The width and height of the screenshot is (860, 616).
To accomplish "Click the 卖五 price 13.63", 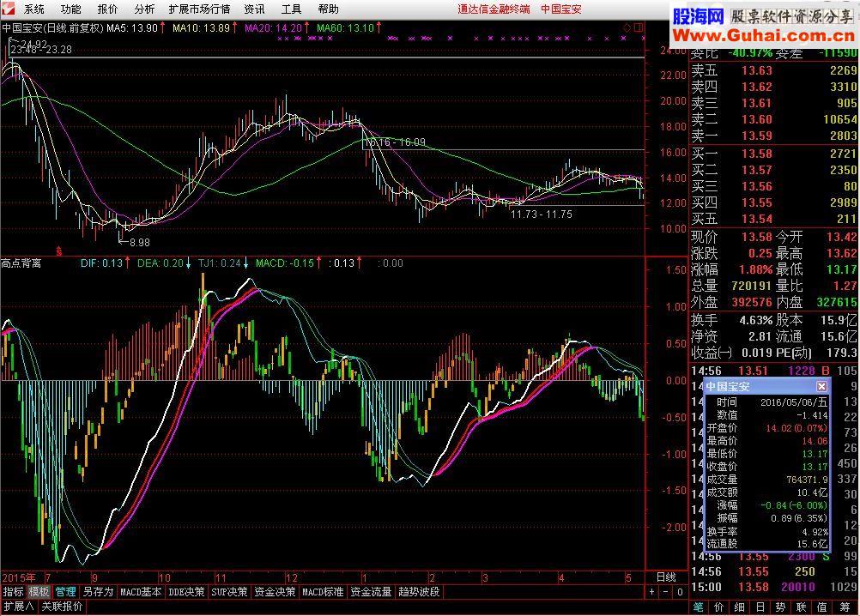I will (757, 70).
